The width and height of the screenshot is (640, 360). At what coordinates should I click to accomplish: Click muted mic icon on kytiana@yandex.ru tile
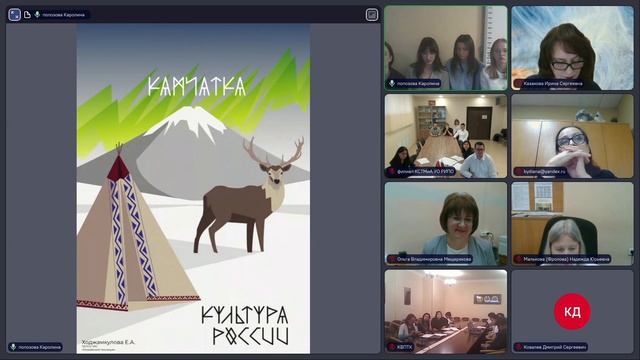[518, 171]
